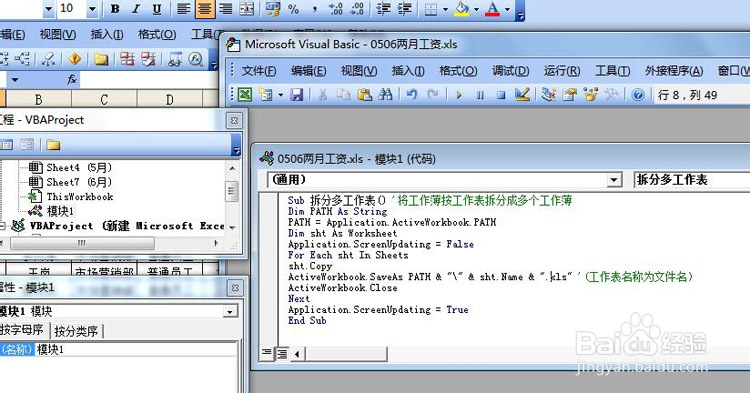Image resolution: width=750 pixels, height=393 pixels.
Task: Toggle Design Mode icon in VBA toolbar
Action: [522, 94]
